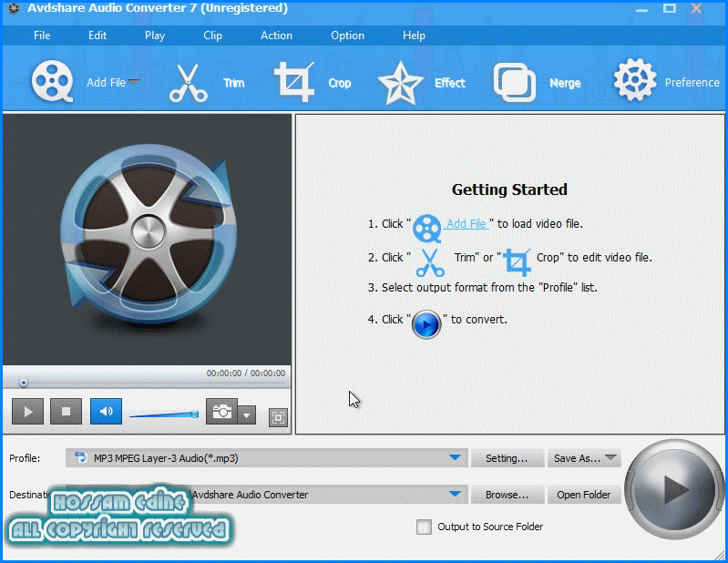Screen dimensions: 728x563
Task: Open the File menu
Action: point(42,36)
